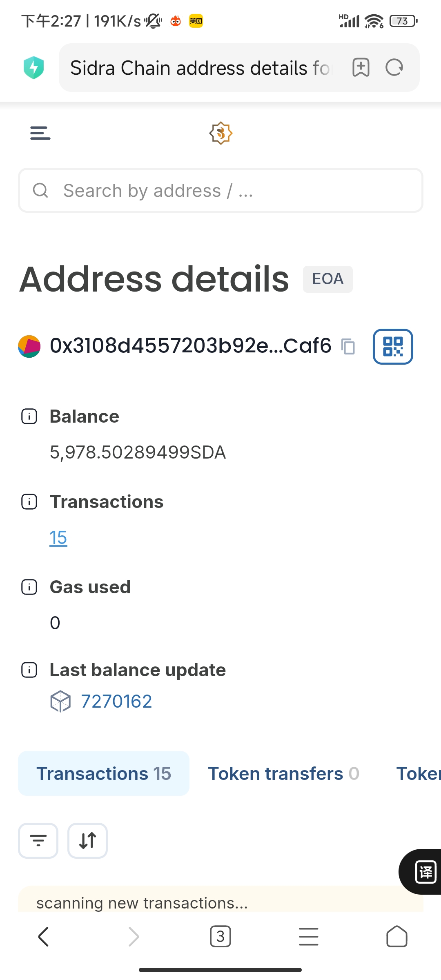441x980 pixels.
Task: Copy the wallet address
Action: 348,347
